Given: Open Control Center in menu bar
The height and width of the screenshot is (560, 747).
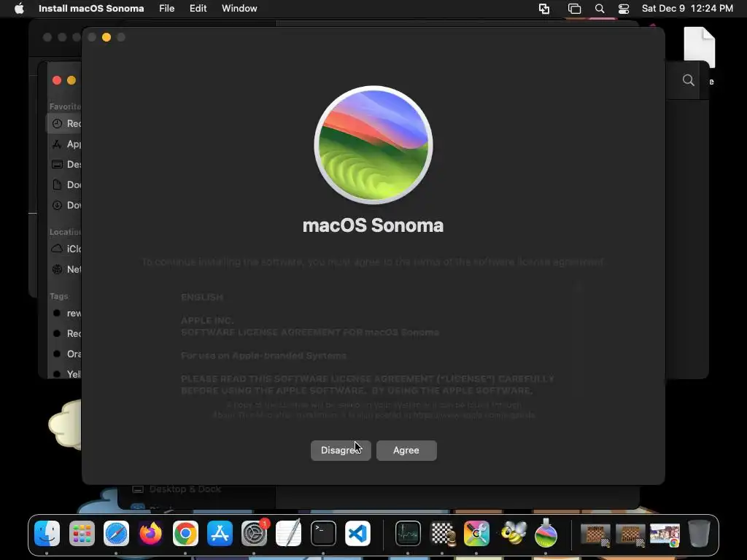Looking at the screenshot, I should (624, 9).
